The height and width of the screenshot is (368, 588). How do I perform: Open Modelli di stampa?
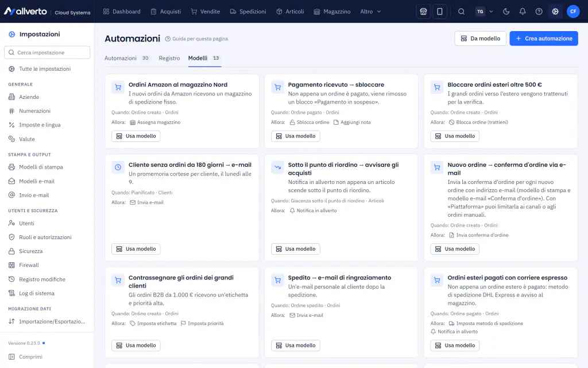pyautogui.click(x=47, y=167)
